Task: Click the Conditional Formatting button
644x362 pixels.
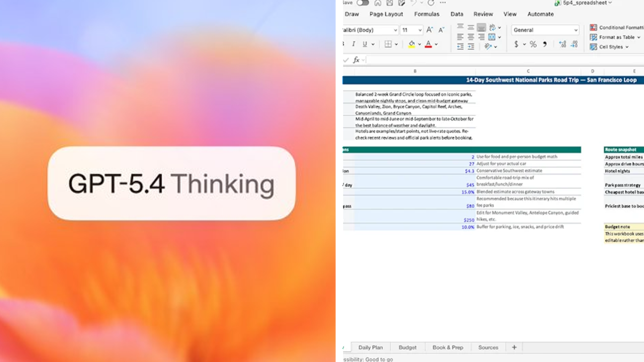Action: [x=617, y=27]
